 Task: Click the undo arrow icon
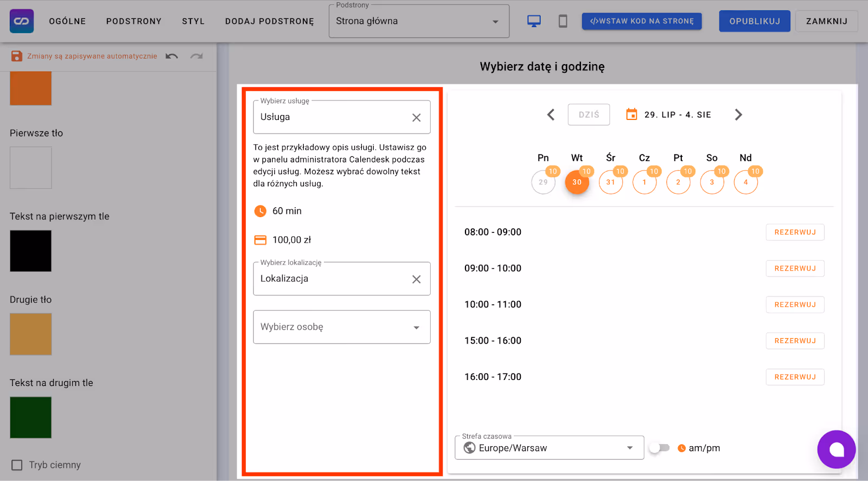(x=172, y=56)
